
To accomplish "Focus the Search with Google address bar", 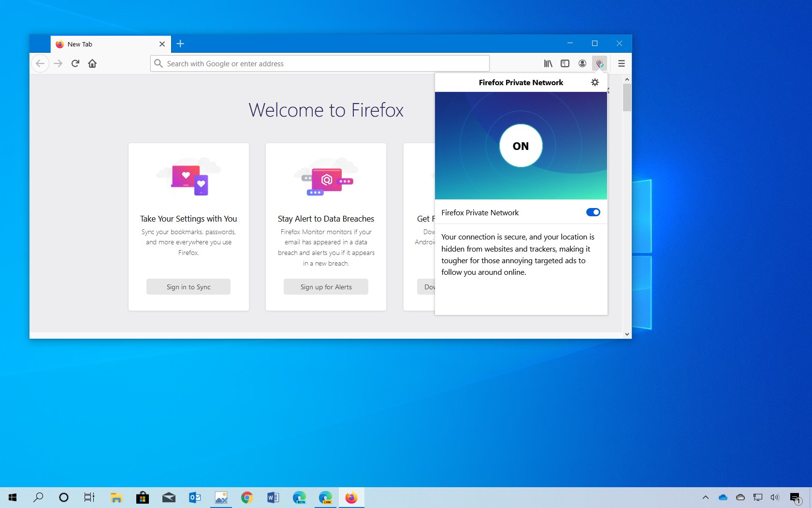I will tap(320, 63).
